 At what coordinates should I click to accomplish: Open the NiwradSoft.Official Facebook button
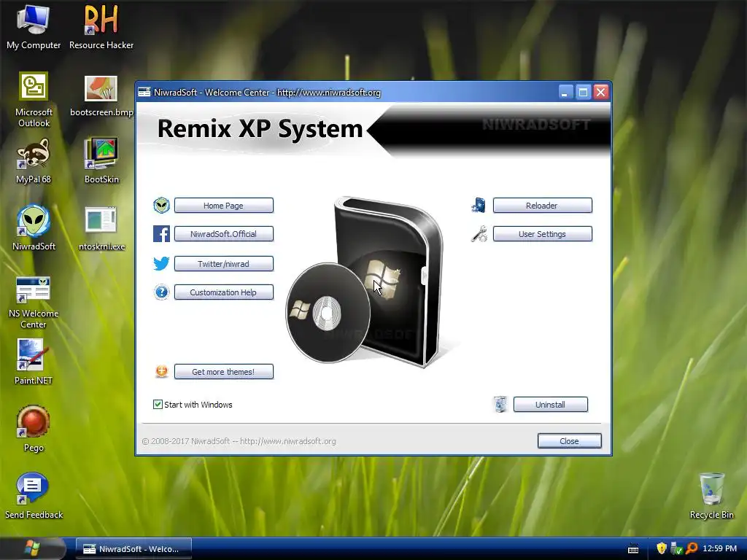pyautogui.click(x=224, y=234)
